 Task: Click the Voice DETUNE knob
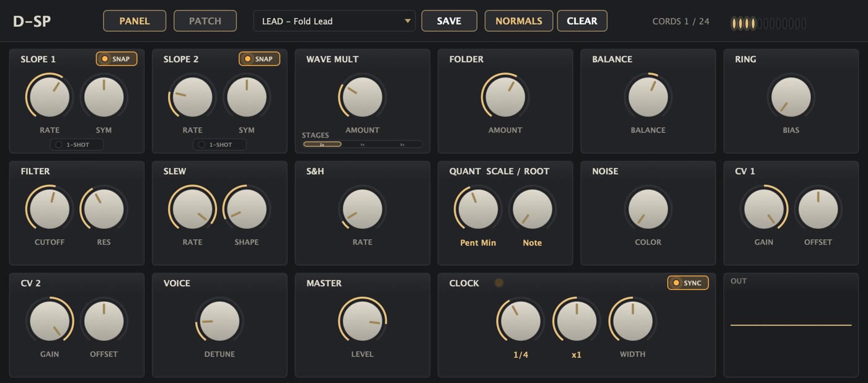[219, 321]
